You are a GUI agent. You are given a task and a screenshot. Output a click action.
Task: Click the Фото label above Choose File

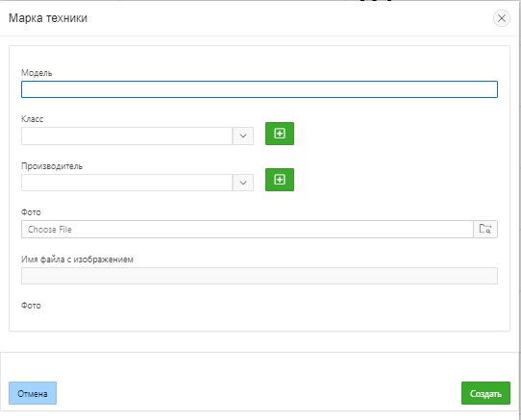31,212
